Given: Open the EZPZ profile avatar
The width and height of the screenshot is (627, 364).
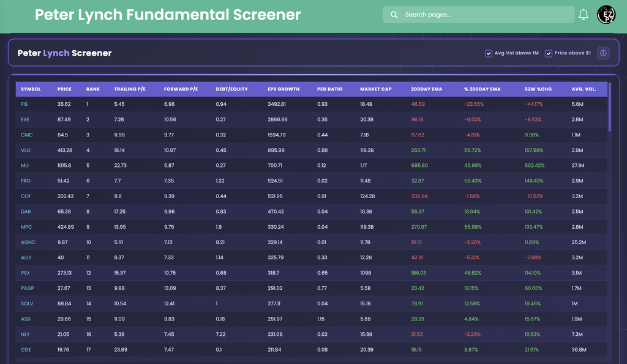Looking at the screenshot, I should pyautogui.click(x=606, y=15).
